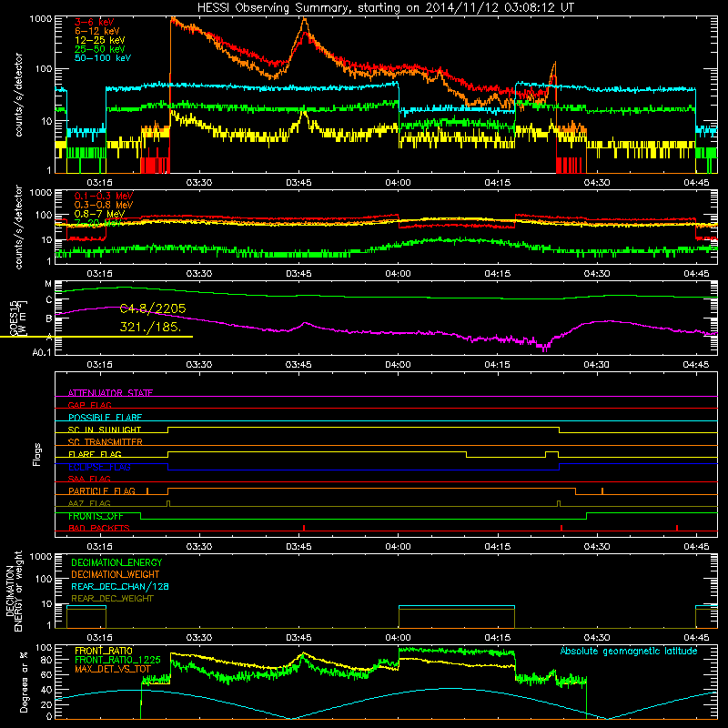This screenshot has width=728, height=728.
Task: Select the GAP_FLAG label
Action: (89, 405)
